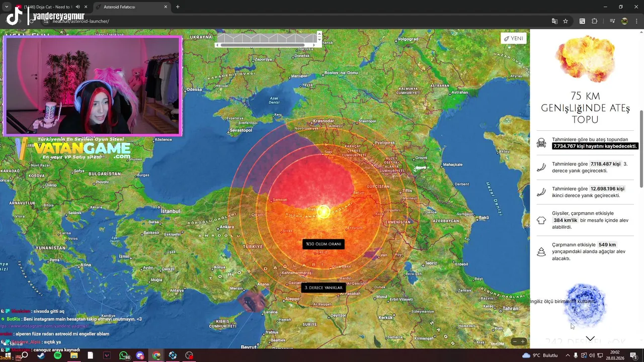Image resolution: width=644 pixels, height=362 pixels.
Task: Switch to the Doja Cat YouTube tab
Action: pos(48,7)
